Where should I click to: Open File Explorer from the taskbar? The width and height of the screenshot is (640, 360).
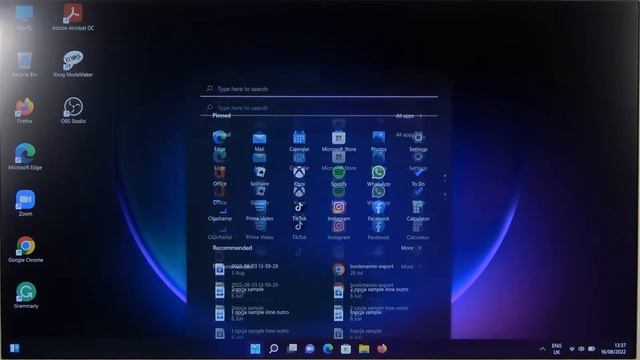pos(364,349)
